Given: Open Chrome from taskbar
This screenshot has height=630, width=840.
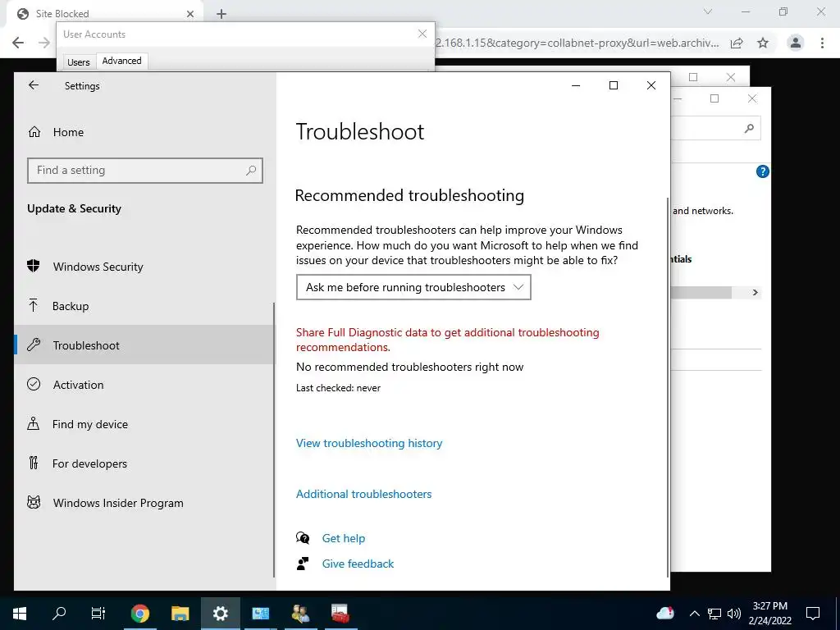Looking at the screenshot, I should (x=140, y=614).
